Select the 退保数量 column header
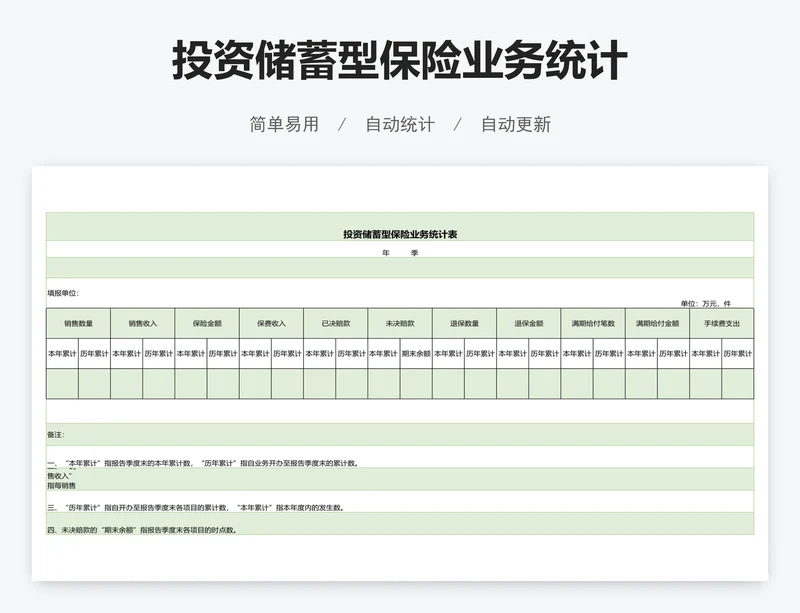 [464, 323]
